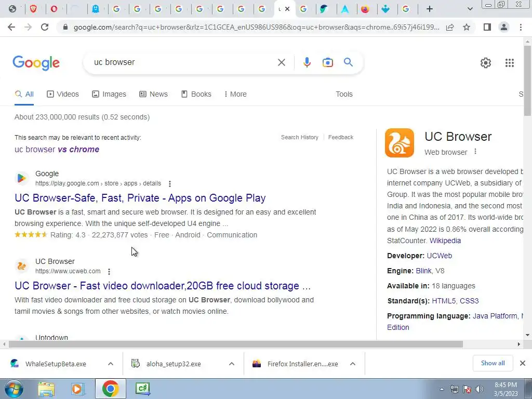The image size is (532, 399).
Task: Open Chrome three-dot menu
Action: [521, 27]
